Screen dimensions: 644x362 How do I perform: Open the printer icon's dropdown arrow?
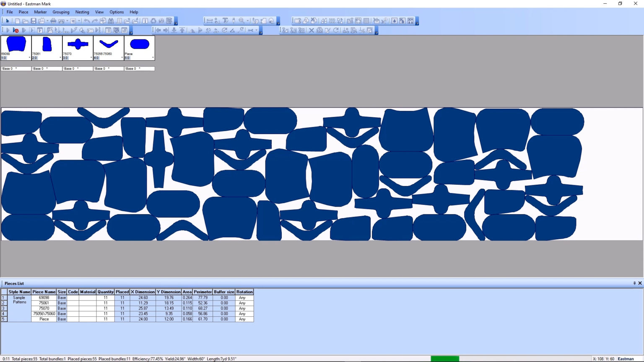coord(67,20)
